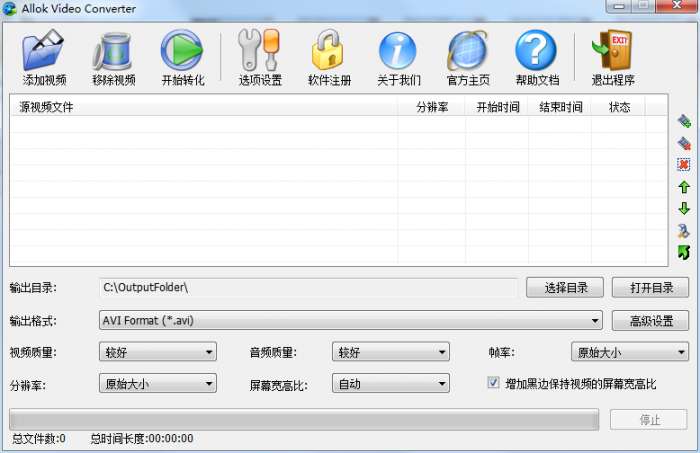Move item up with the green up arrow
This screenshot has width=700, height=453.
[684, 187]
